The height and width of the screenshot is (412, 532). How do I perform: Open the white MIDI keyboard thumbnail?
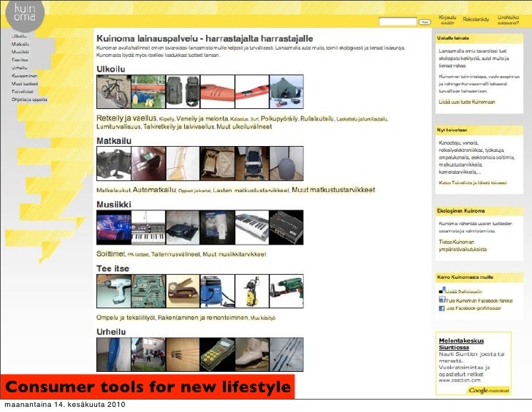click(x=251, y=227)
